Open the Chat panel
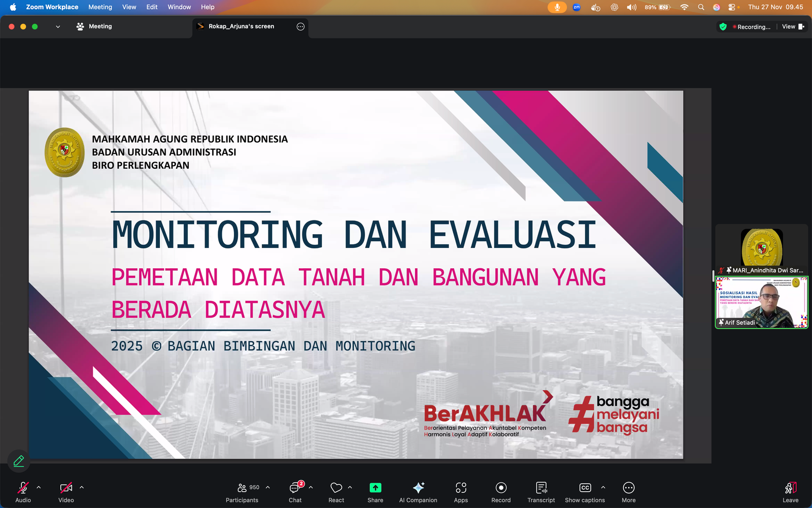This screenshot has height=508, width=812. click(294, 487)
